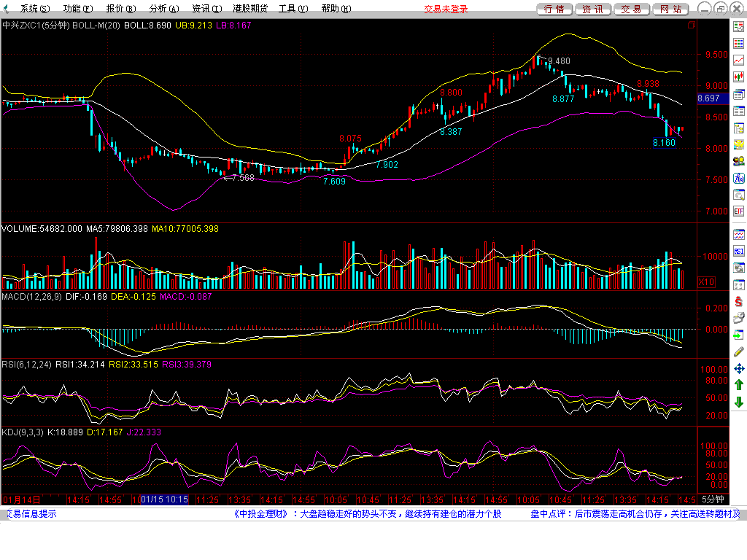Click the BOLL-M(20) indicator label

[x=96, y=26]
